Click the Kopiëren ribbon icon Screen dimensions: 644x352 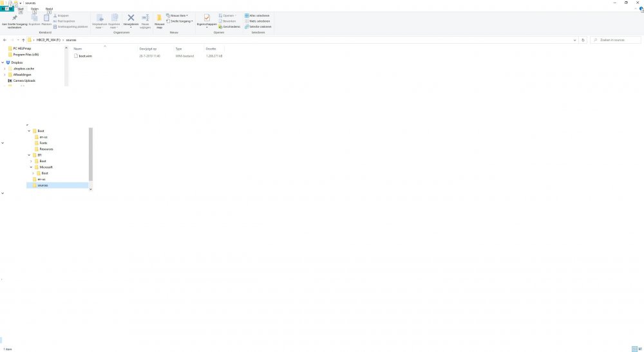35,20
